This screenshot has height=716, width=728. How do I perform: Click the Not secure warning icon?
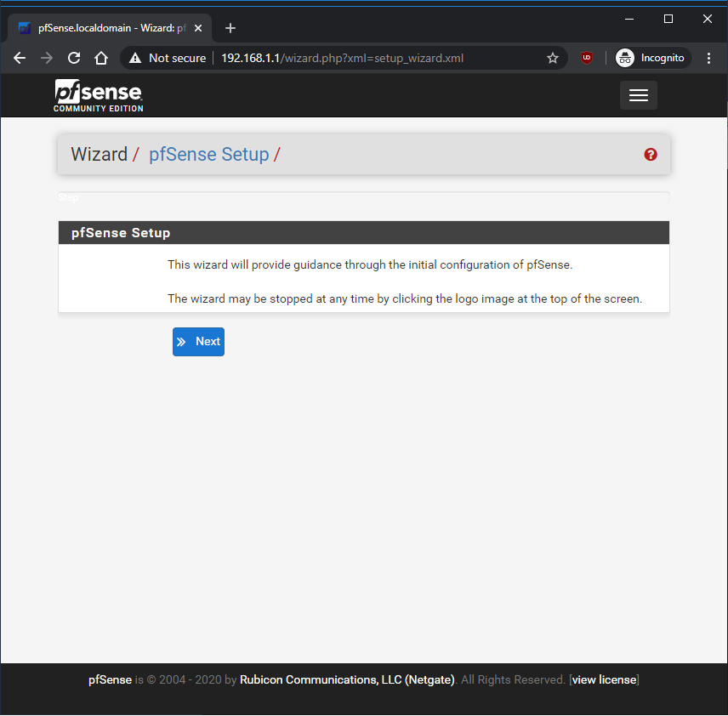point(135,58)
